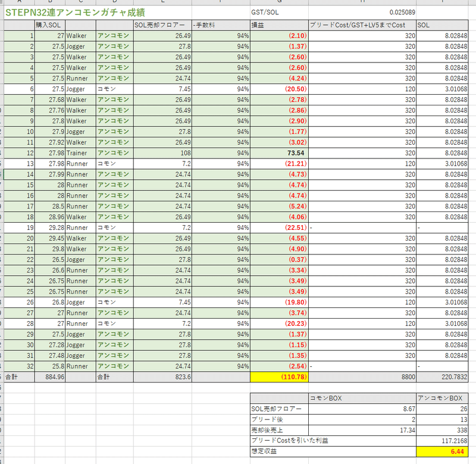Select the 17.34 sales cell
Image resolution: width=476 pixels, height=464 pixels.
(x=362, y=430)
